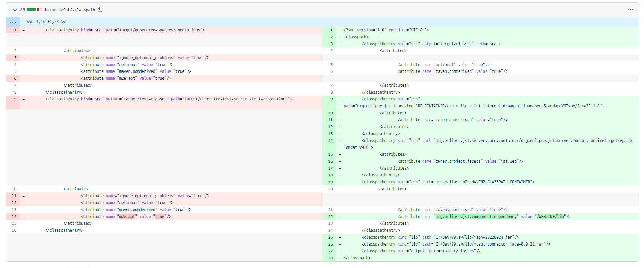Click the backend/Cat/.classpath file name

70,10
